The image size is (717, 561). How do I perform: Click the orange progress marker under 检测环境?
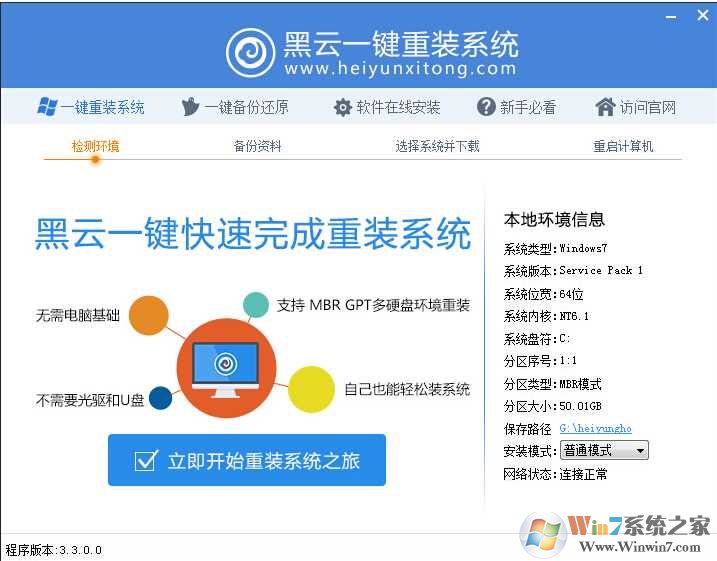[x=95, y=160]
